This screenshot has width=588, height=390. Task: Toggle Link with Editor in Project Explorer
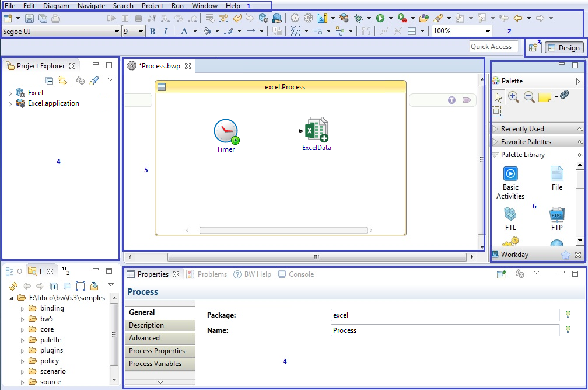[62, 81]
